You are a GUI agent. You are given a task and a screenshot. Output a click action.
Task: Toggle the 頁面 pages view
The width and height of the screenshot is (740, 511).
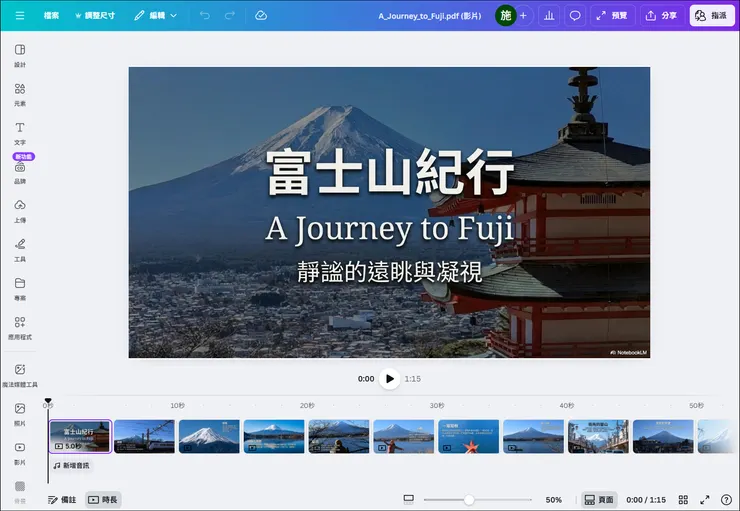599,500
